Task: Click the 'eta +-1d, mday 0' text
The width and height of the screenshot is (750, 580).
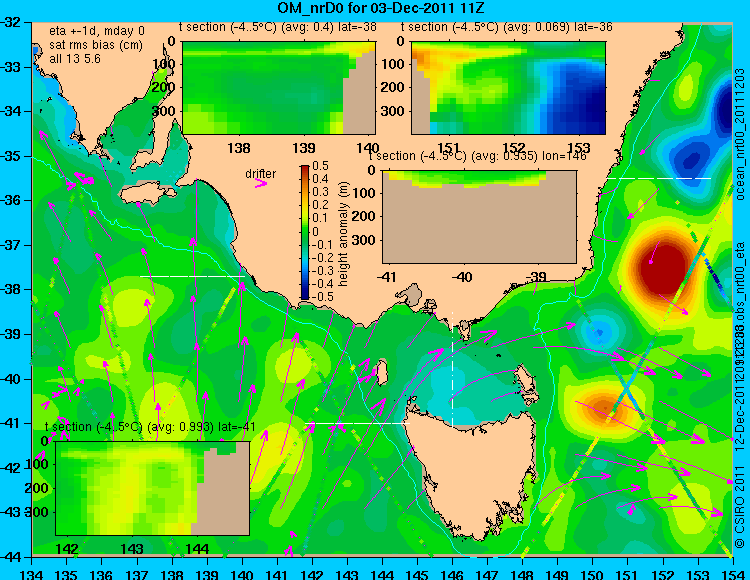Action: coord(97,31)
